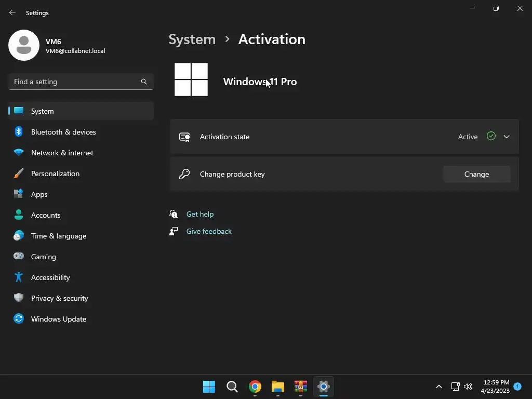Click the Windows Update sync icon
This screenshot has width=532, height=399.
(19, 318)
